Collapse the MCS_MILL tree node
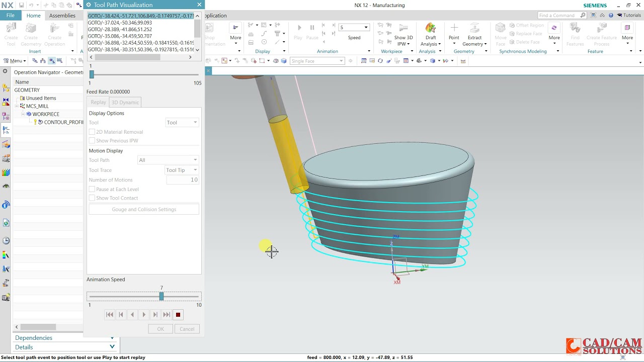This screenshot has width=644, height=362. (x=17, y=106)
